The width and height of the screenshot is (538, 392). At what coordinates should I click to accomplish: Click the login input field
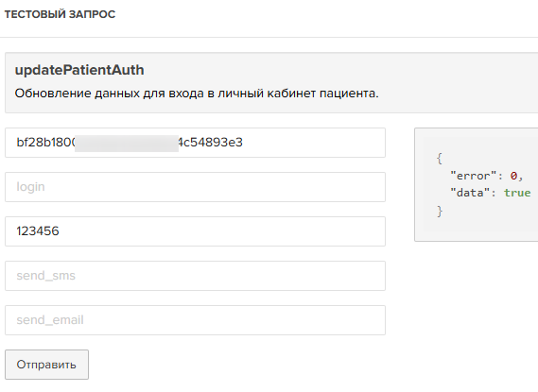(x=195, y=187)
